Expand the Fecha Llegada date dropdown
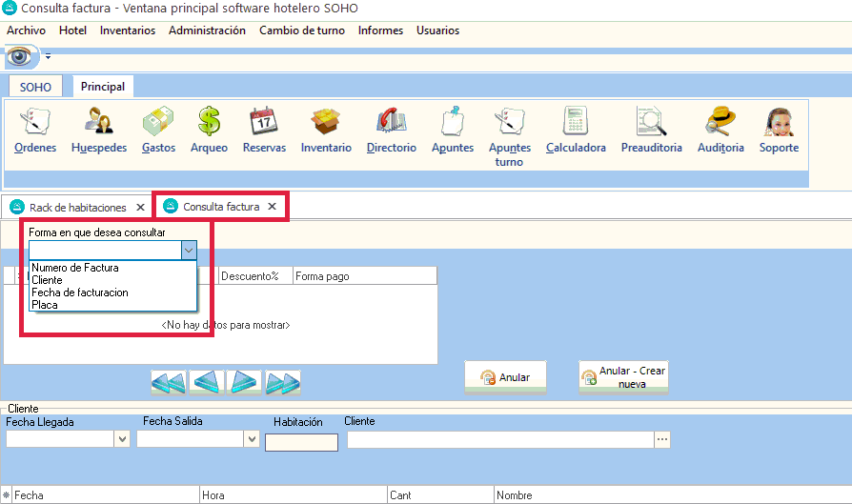Viewport: 852px width, 504px height. [121, 439]
